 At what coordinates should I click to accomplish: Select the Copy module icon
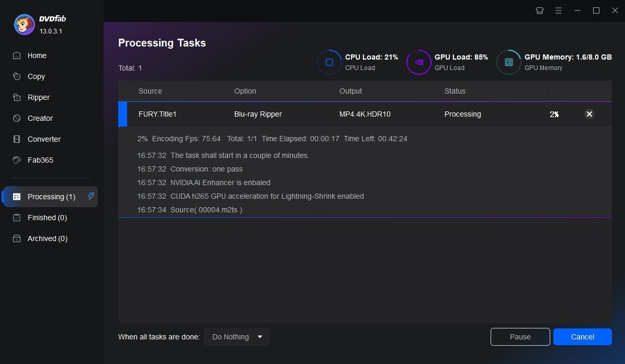pos(17,76)
